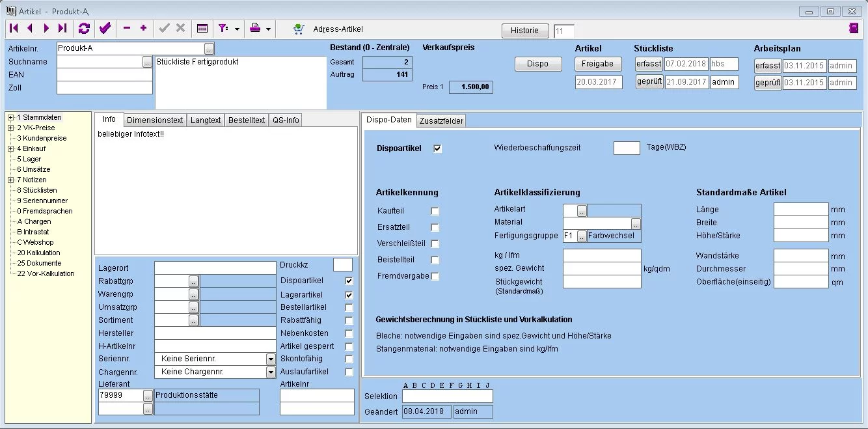868x429 pixels.
Task: Open the Chargennr. dropdown list
Action: (271, 372)
